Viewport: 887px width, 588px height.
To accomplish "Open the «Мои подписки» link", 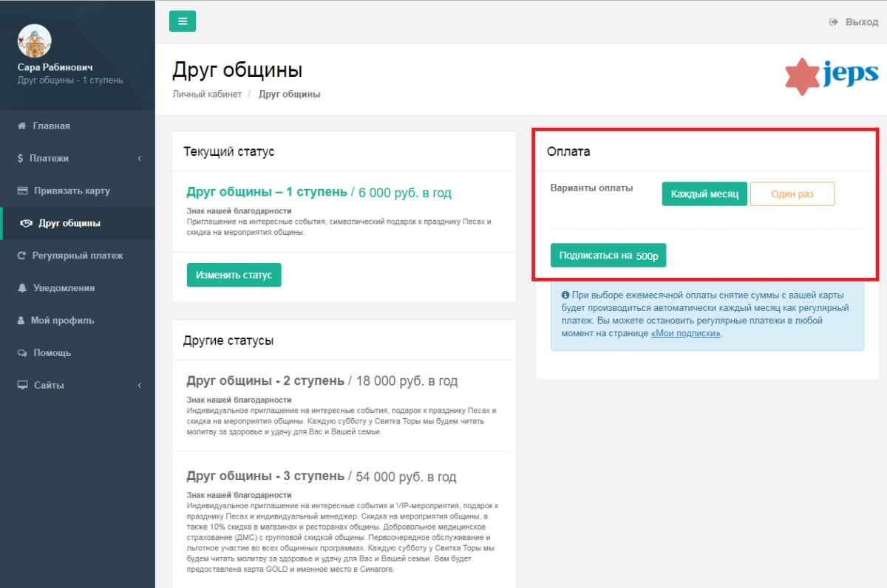I will pos(684,333).
